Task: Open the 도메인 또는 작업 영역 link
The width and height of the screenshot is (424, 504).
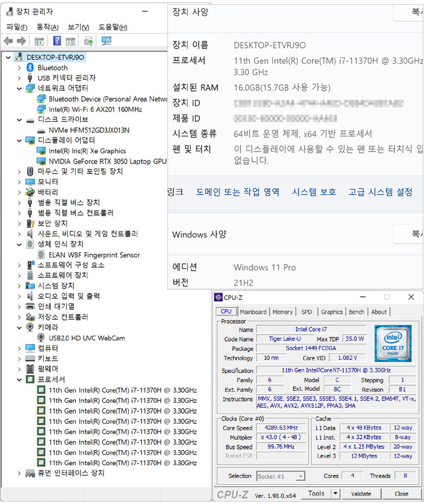Action: click(x=237, y=192)
